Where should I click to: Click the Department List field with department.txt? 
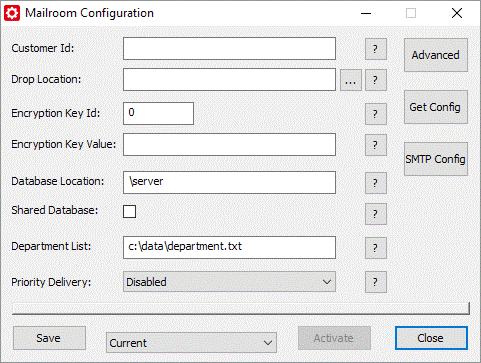click(x=229, y=247)
